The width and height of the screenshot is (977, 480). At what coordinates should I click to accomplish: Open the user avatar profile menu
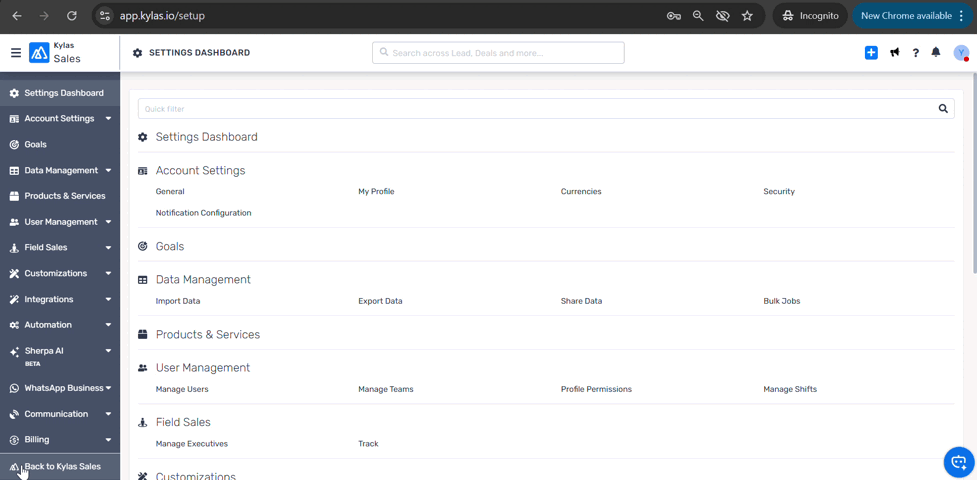[x=961, y=53]
